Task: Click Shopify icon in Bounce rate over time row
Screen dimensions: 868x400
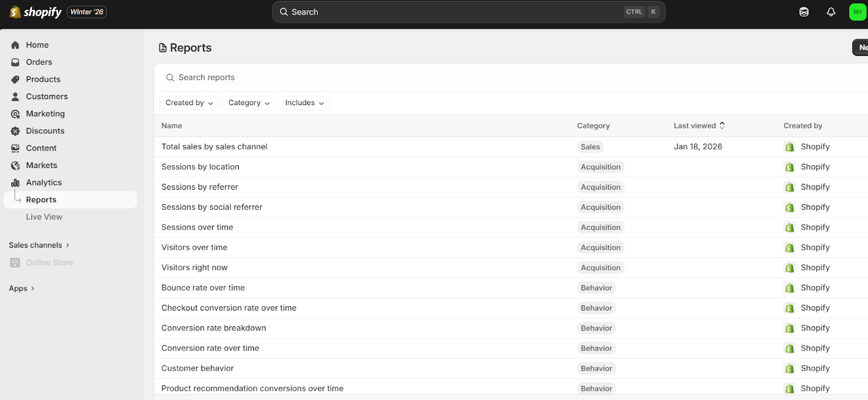Action: pos(789,288)
